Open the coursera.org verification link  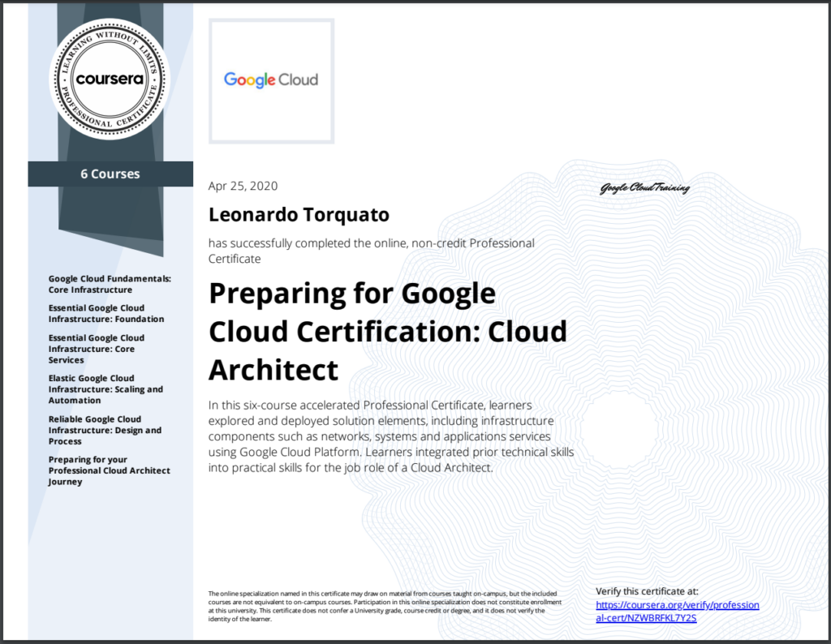[x=678, y=612]
